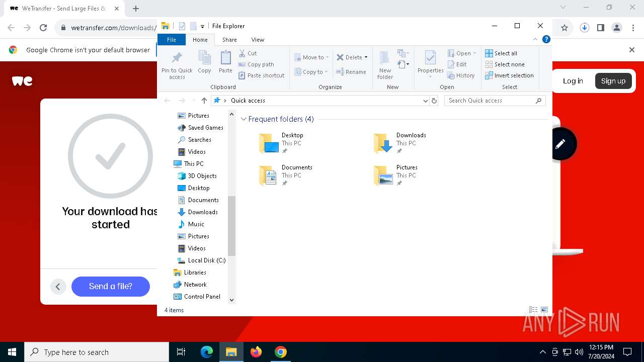The width and height of the screenshot is (644, 362).
Task: Select the Desktop frequent folder
Action: (x=283, y=143)
